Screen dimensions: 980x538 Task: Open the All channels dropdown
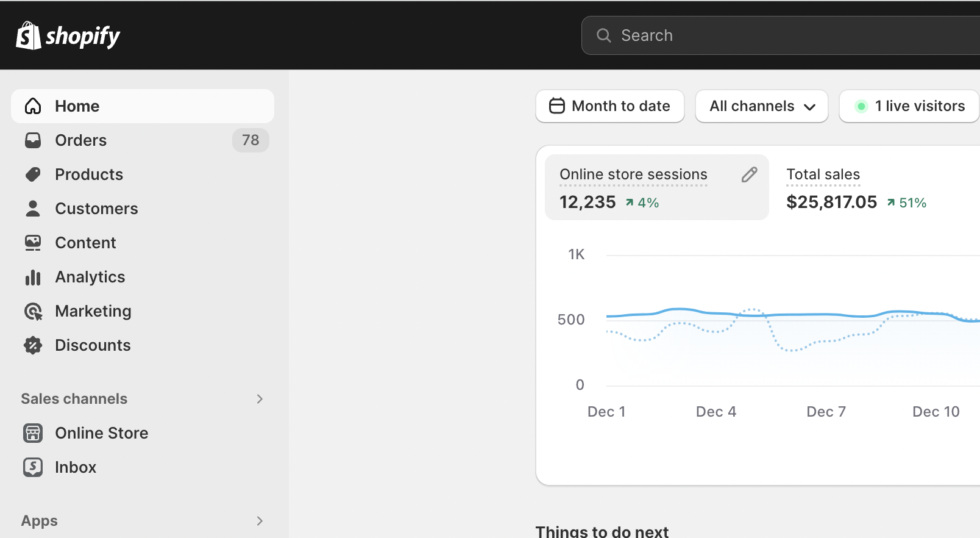point(762,106)
